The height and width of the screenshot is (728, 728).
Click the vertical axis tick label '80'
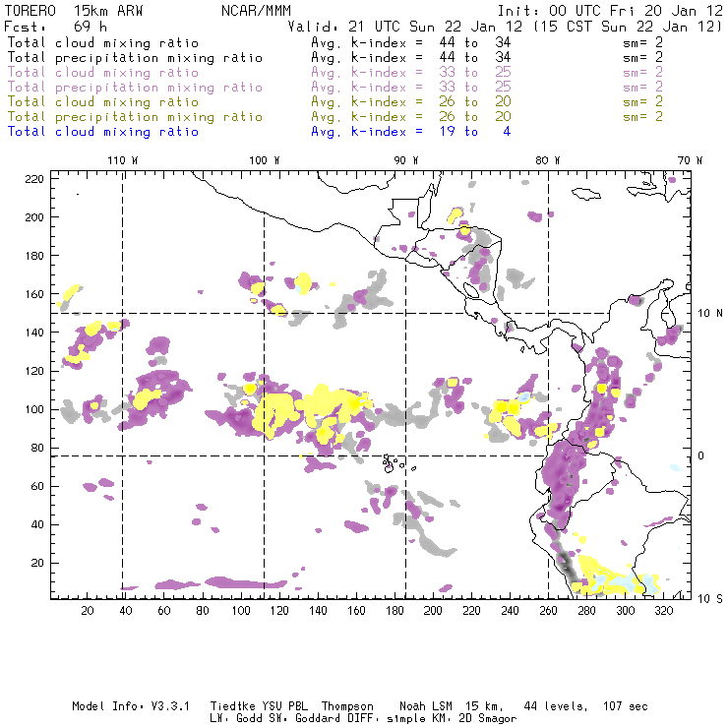tap(37, 448)
